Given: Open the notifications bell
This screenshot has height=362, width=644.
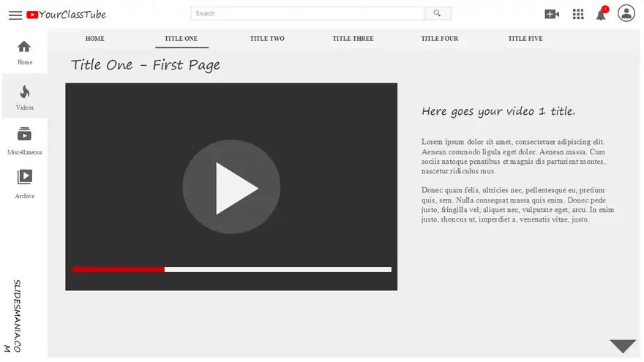Looking at the screenshot, I should coord(602,14).
